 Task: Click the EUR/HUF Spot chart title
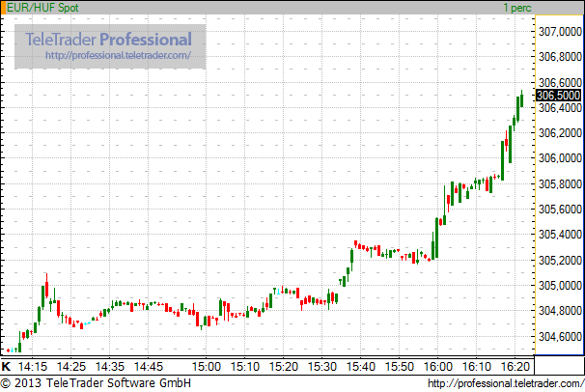(x=42, y=8)
